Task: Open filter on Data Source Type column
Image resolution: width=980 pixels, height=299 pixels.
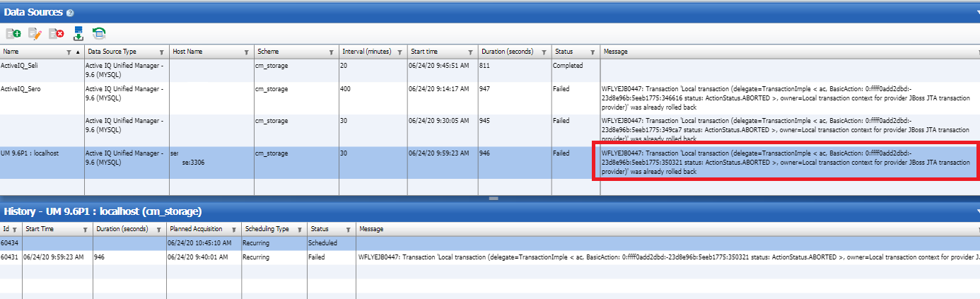Action: point(161,52)
